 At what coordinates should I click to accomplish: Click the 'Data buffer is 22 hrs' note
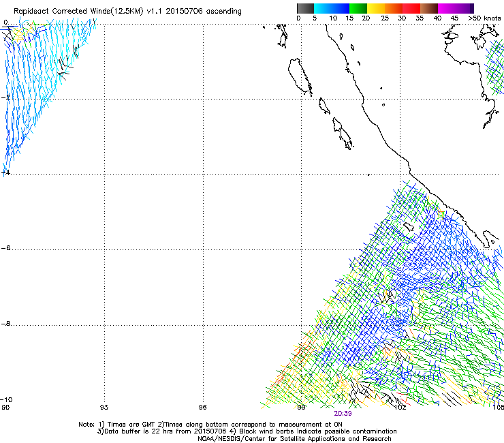247,431
